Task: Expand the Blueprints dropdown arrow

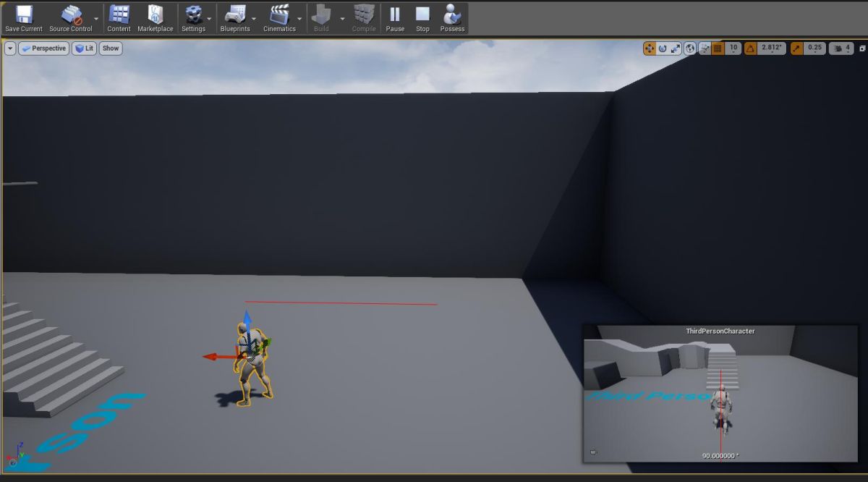Action: pos(254,19)
